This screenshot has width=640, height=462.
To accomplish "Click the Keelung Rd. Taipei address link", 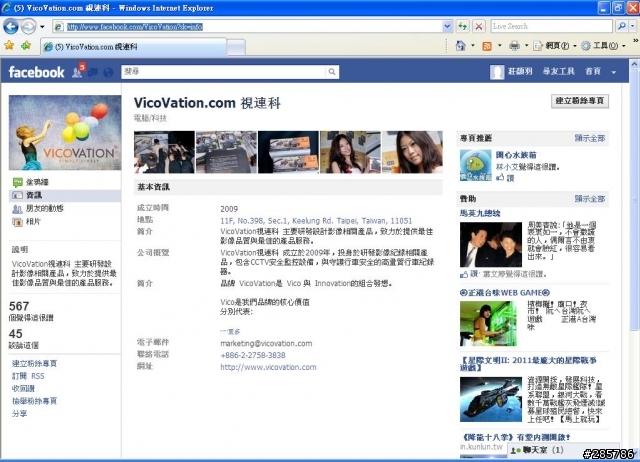I will pos(316,221).
